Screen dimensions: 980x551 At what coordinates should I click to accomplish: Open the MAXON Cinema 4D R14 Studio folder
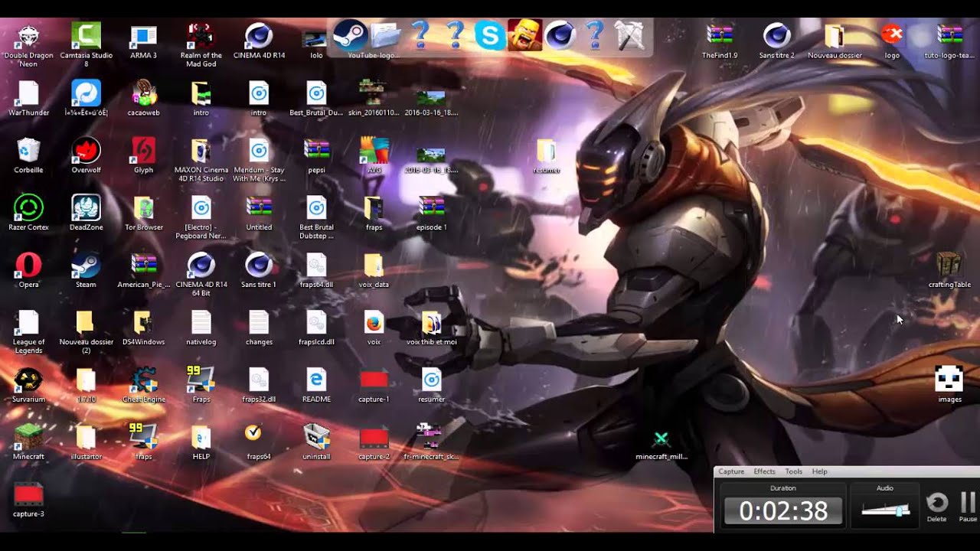click(x=201, y=151)
